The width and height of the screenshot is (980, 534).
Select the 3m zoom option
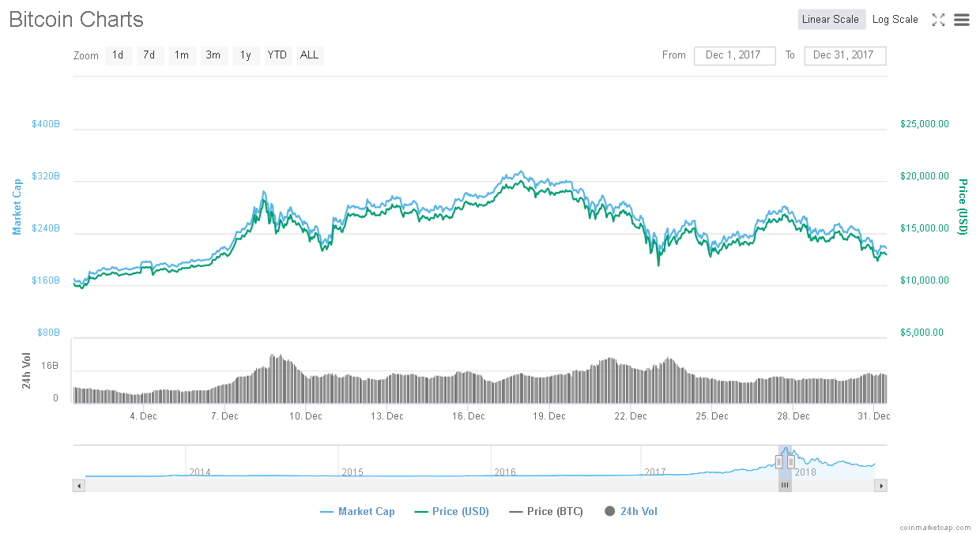pyautogui.click(x=213, y=55)
